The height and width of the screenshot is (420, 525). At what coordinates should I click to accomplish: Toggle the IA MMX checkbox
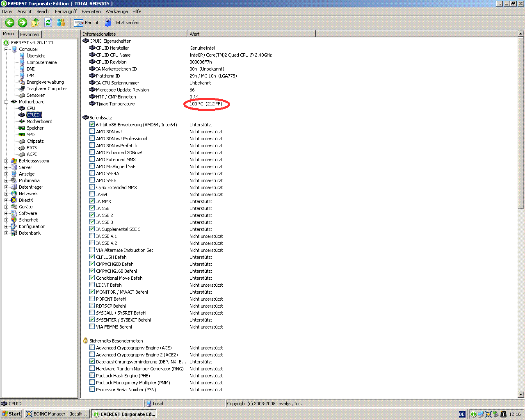click(92, 201)
